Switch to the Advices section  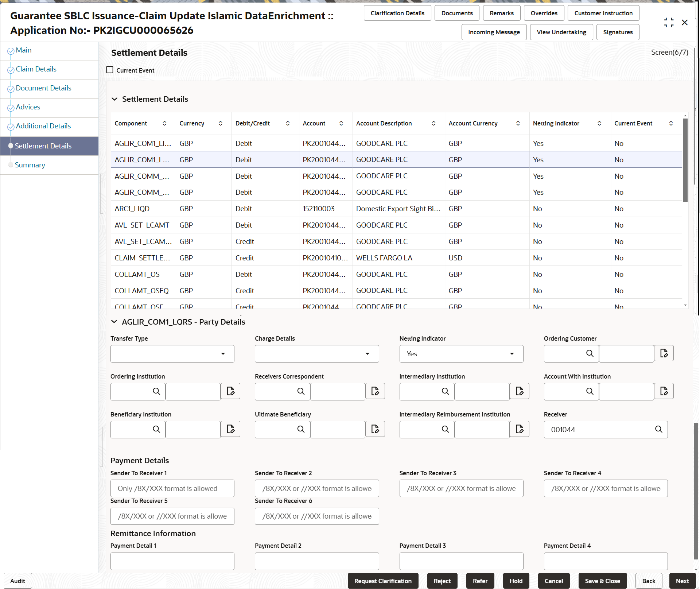tap(28, 107)
